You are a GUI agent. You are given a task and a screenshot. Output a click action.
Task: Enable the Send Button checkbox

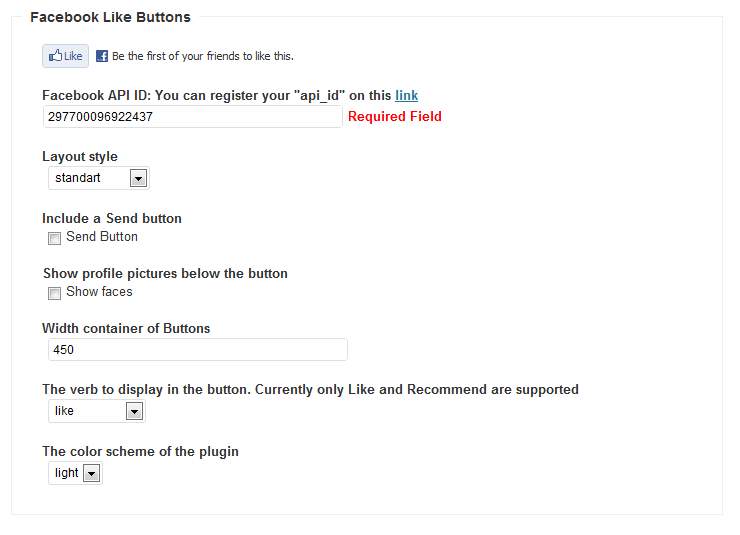(x=54, y=238)
